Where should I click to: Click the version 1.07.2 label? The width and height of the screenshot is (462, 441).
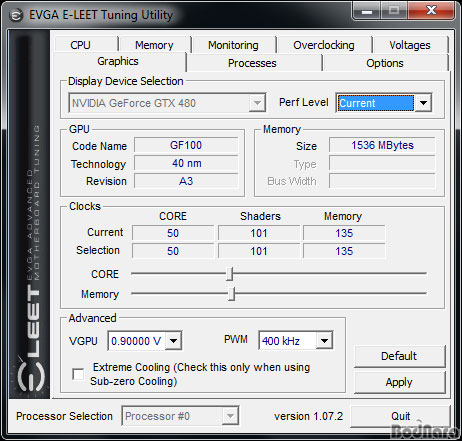point(308,416)
